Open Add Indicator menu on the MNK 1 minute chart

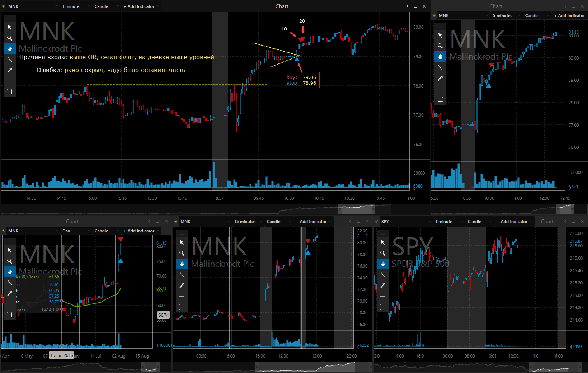click(141, 6)
